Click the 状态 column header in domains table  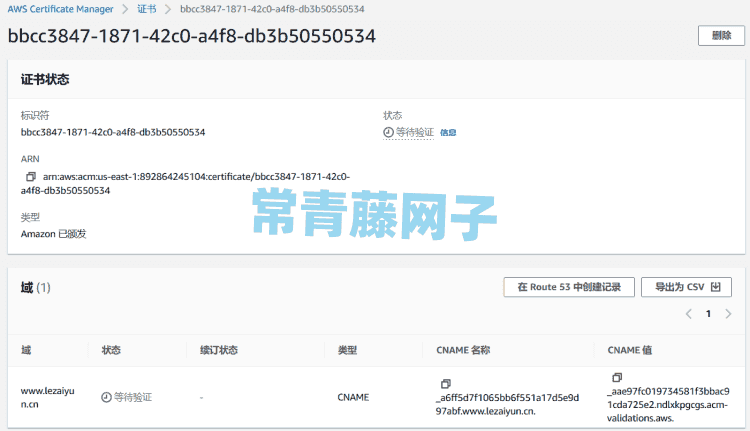pos(111,350)
